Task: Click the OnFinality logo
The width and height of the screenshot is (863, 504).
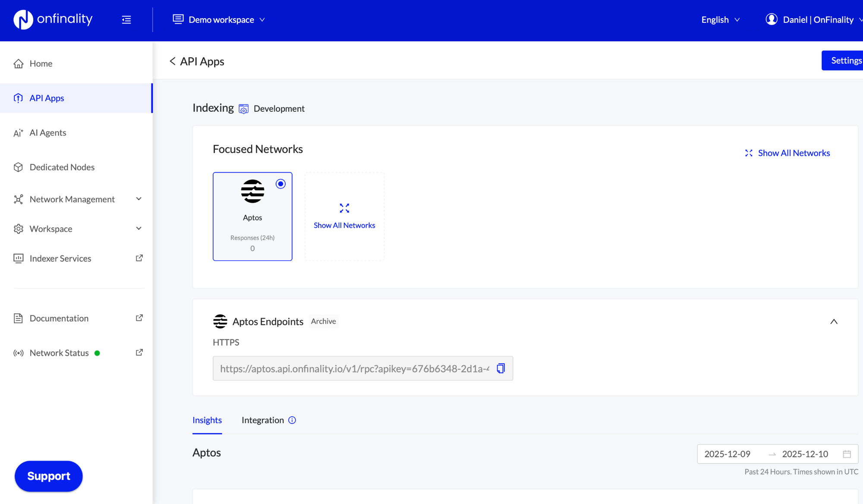Action: 53,19
